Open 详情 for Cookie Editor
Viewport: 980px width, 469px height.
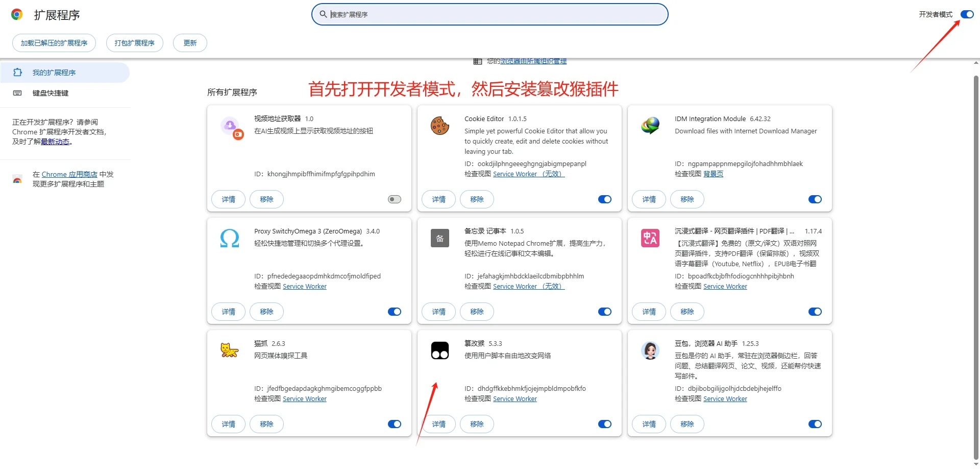tap(439, 199)
